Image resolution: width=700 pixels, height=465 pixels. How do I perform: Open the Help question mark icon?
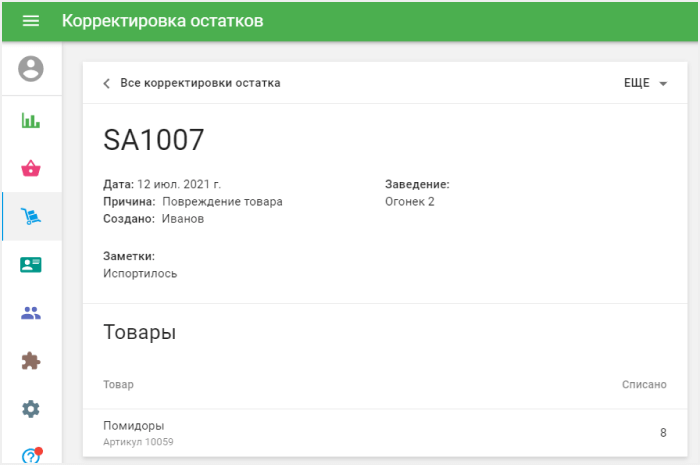pyautogui.click(x=31, y=456)
